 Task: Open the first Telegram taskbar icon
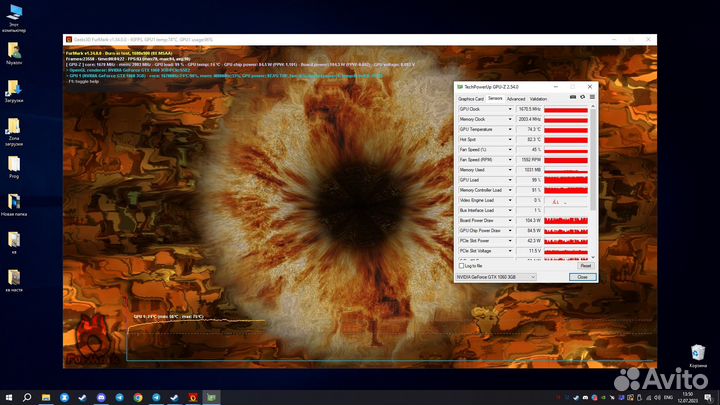(x=119, y=397)
